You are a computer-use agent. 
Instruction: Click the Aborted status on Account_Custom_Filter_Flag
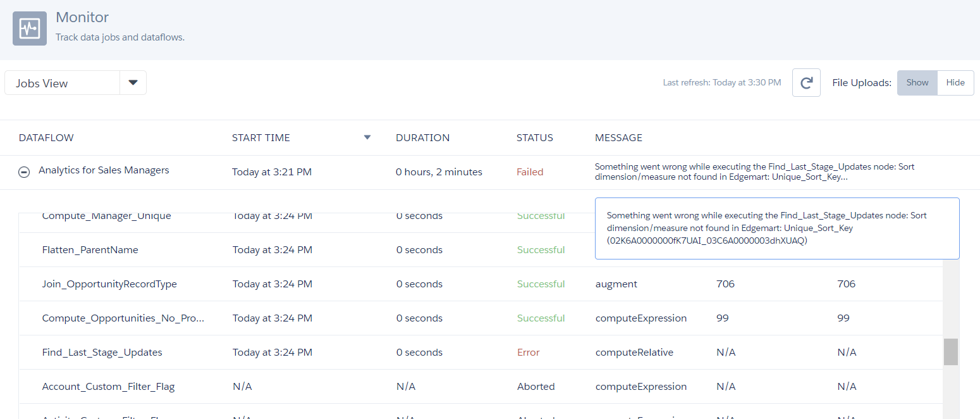click(x=536, y=386)
